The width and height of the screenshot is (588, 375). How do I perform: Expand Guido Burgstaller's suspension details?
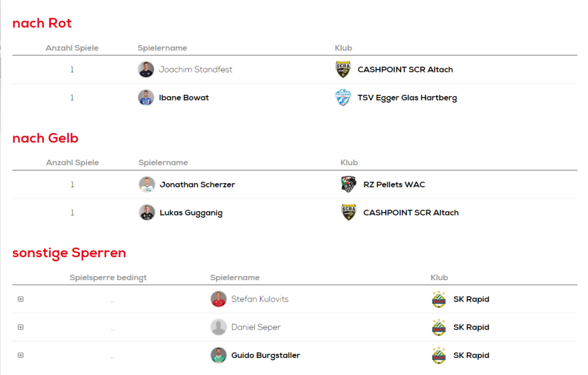(21, 356)
